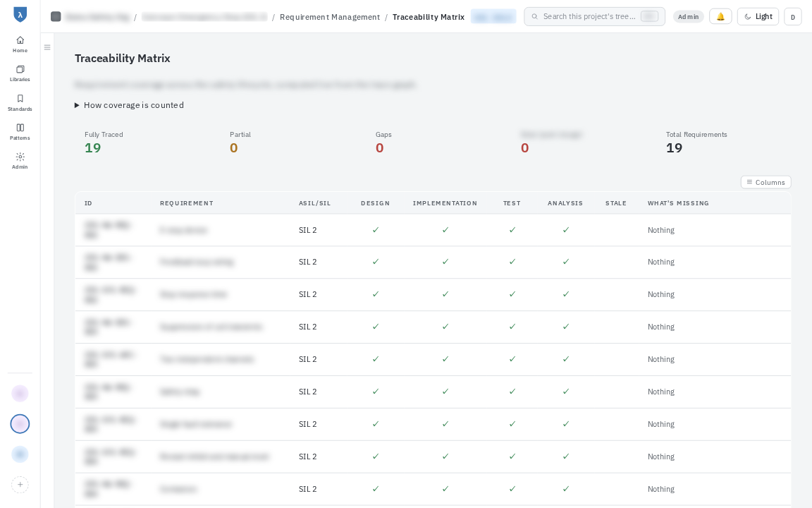The image size is (812, 508).
Task: Click the blurred badge beside Traceability Matrix
Action: point(493,17)
